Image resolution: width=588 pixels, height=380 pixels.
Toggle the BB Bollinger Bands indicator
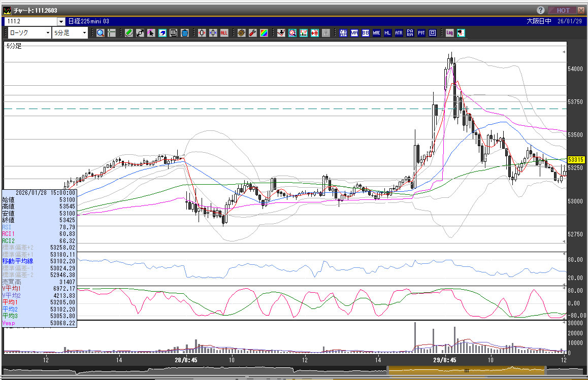[x=365, y=33]
